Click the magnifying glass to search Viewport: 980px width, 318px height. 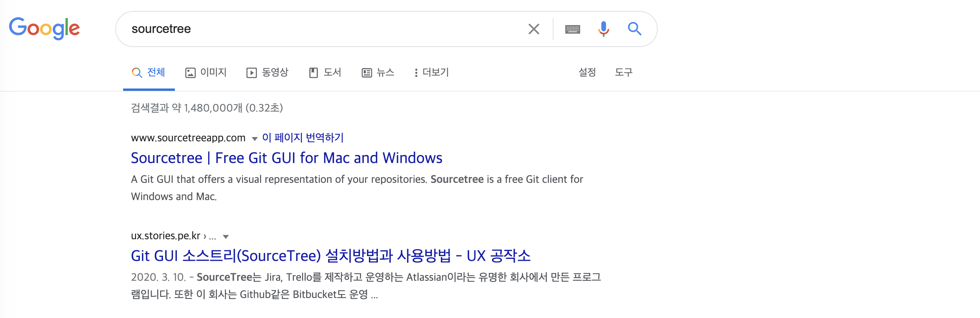pyautogui.click(x=635, y=29)
